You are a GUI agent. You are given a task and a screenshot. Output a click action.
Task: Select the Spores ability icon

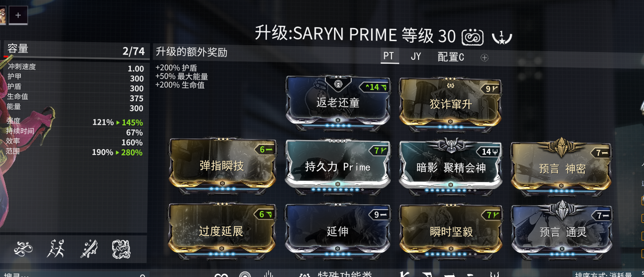click(23, 249)
